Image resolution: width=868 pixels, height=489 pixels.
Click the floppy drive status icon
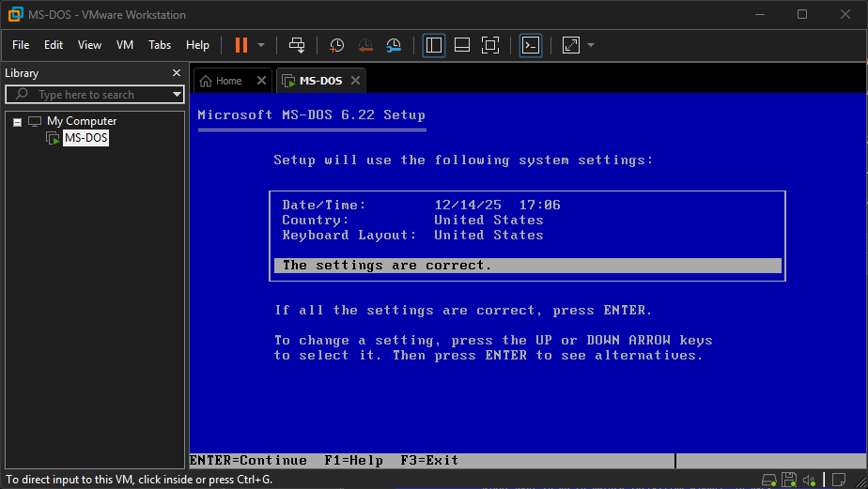[789, 480]
